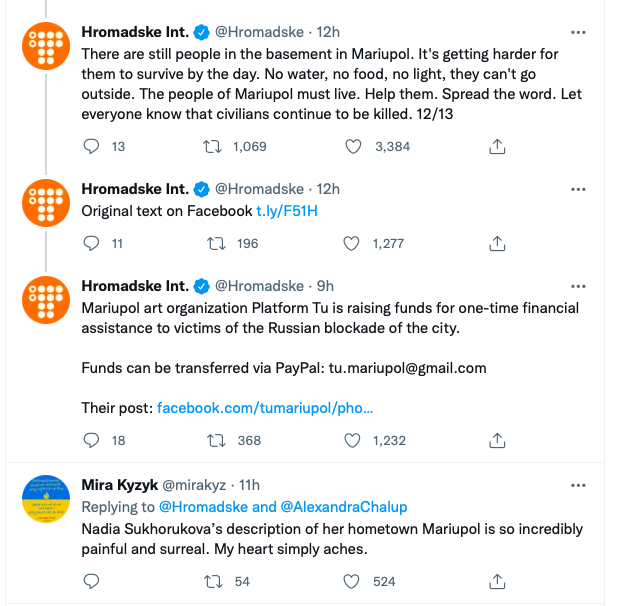635x606 pixels.
Task: Like Mira Kyzyk's reply tweet
Action: (x=353, y=581)
